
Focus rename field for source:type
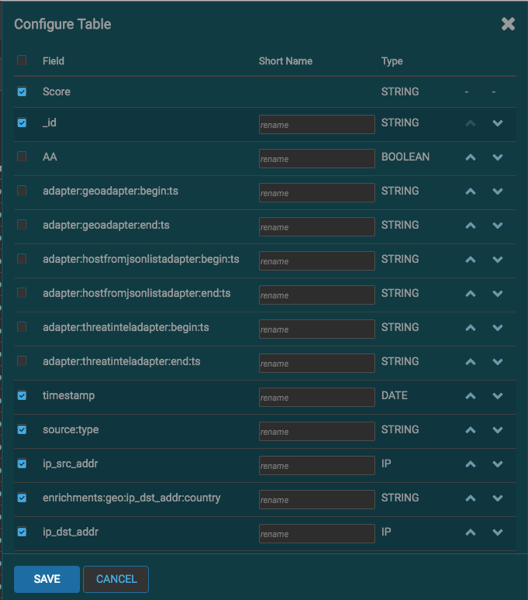(317, 431)
